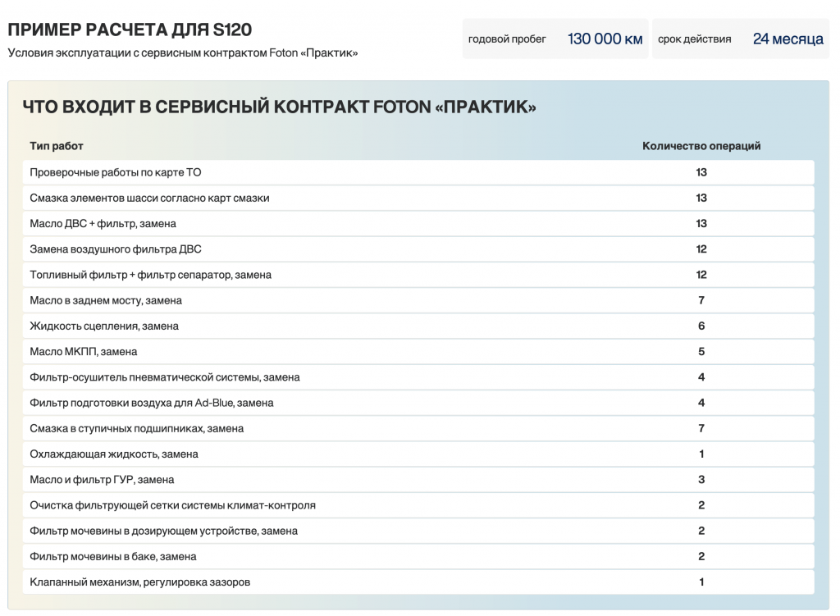Click count 1 for Охлаждающая жидкость row
Screen dimensions: 840x616
click(x=701, y=454)
